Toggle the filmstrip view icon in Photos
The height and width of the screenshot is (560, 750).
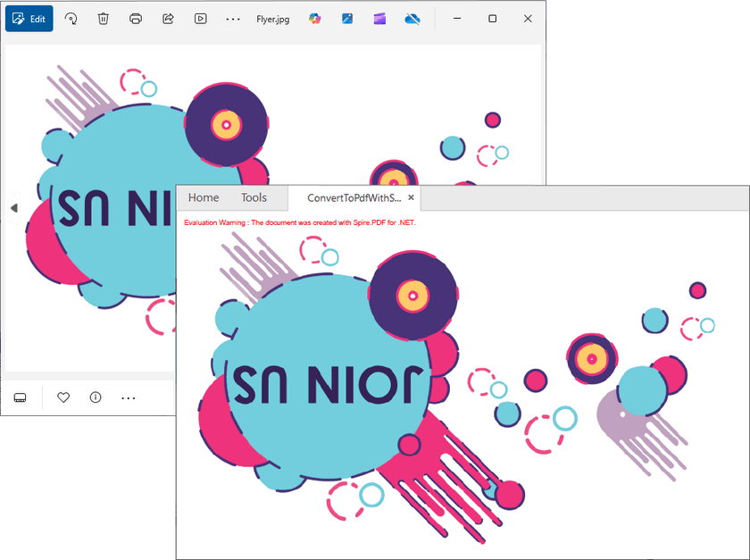[20, 397]
